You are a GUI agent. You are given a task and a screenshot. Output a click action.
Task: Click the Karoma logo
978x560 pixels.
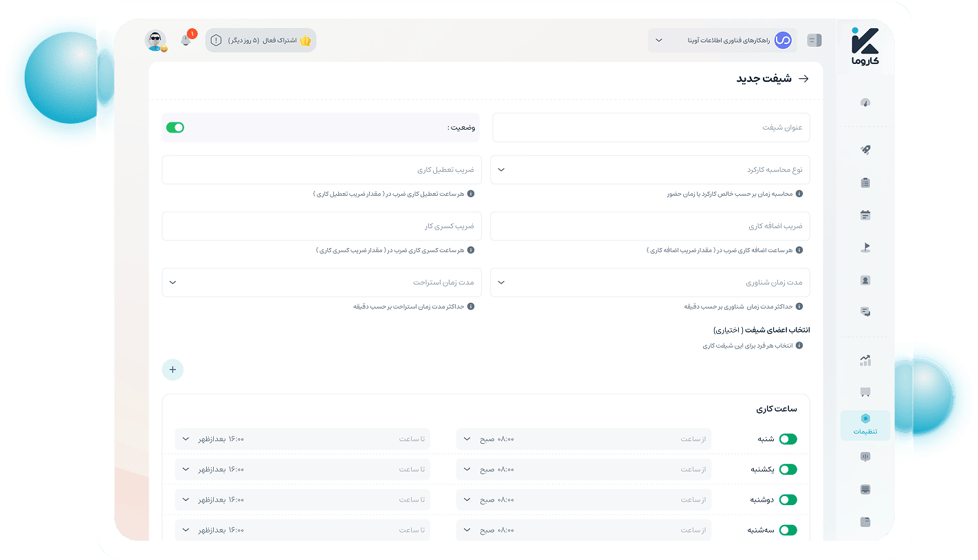click(x=865, y=46)
